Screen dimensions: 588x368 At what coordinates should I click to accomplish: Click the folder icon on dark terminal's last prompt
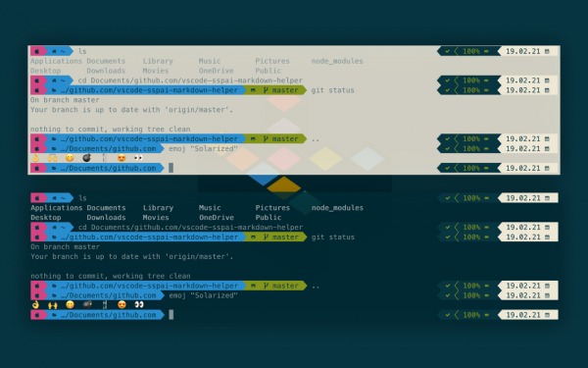(55, 315)
